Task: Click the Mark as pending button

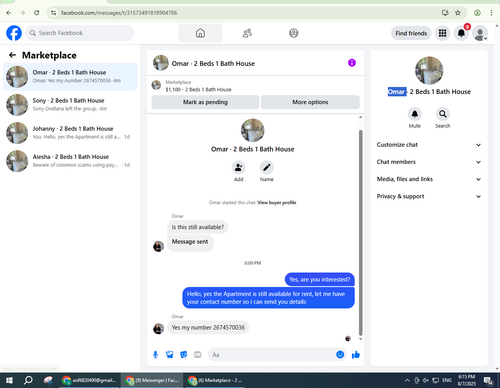Action: (205, 102)
